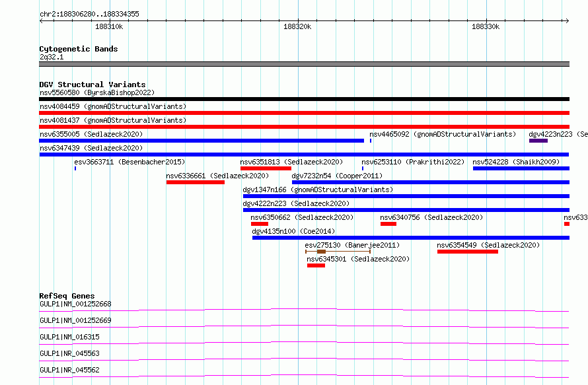
Task: Select the purple dgv4223n223 variant bar
Action: coord(538,141)
